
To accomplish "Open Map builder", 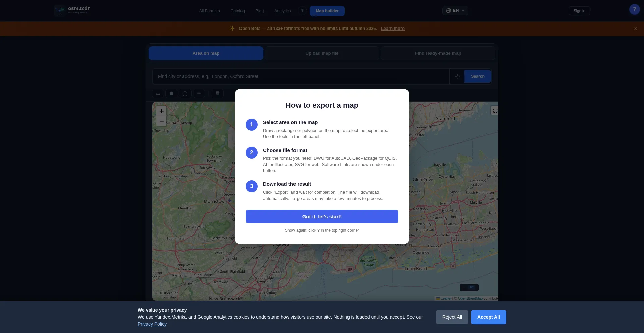I will (327, 11).
